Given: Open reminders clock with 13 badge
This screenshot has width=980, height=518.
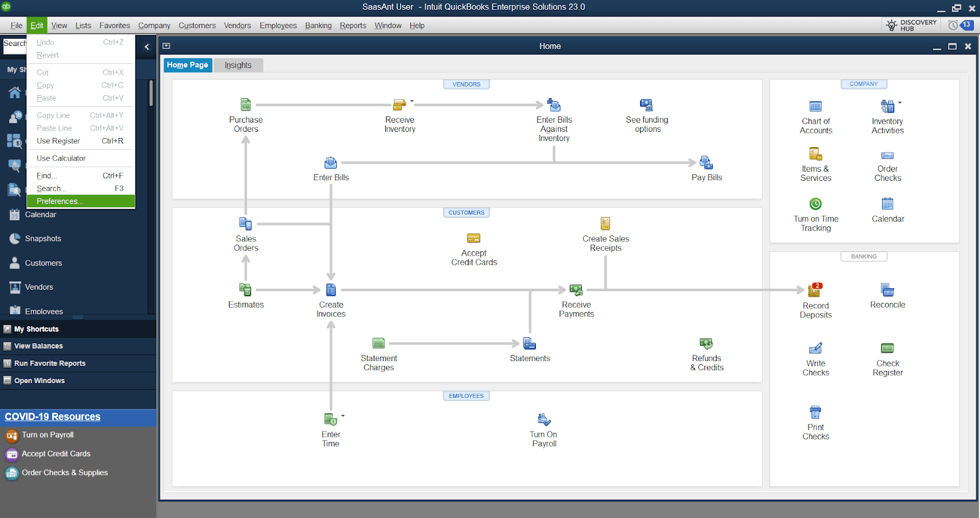Looking at the screenshot, I should pyautogui.click(x=960, y=25).
